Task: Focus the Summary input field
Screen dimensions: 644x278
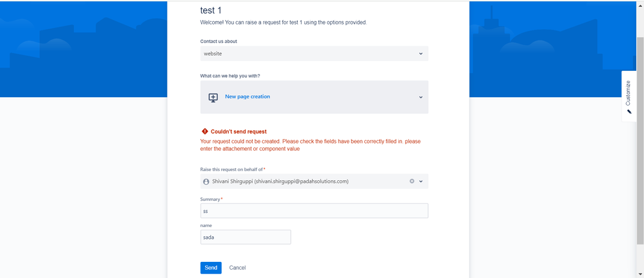Action: [x=314, y=211]
